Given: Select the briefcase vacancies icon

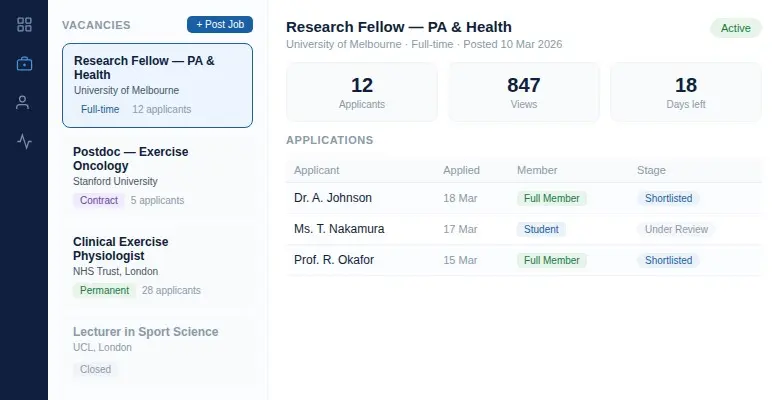Looking at the screenshot, I should (x=24, y=64).
